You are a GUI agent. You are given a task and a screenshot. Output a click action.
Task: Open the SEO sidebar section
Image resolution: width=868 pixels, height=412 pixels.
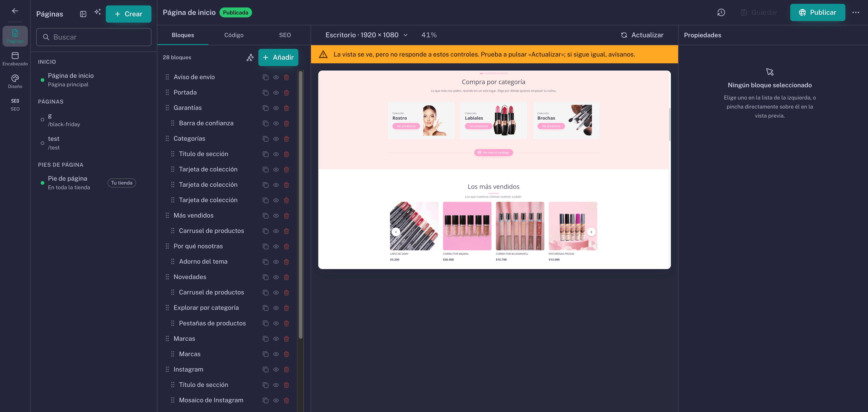coord(15,104)
